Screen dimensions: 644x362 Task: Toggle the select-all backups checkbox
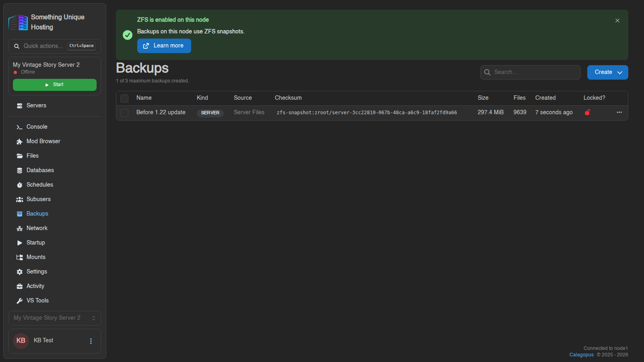pos(124,98)
